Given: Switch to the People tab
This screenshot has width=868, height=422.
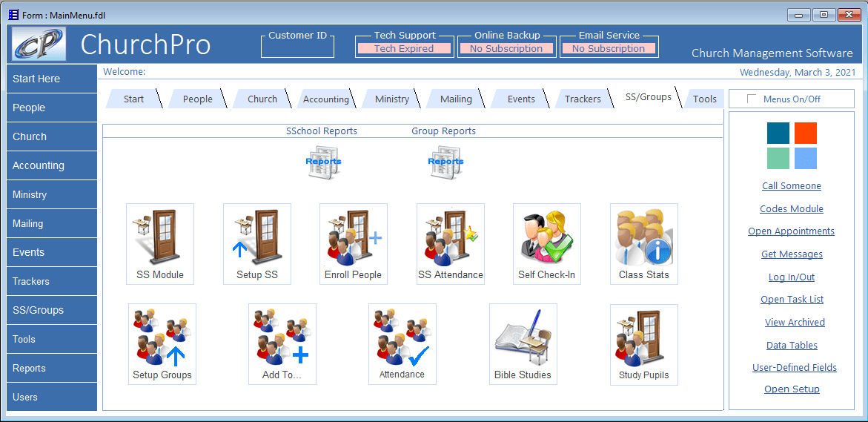Looking at the screenshot, I should [x=198, y=99].
